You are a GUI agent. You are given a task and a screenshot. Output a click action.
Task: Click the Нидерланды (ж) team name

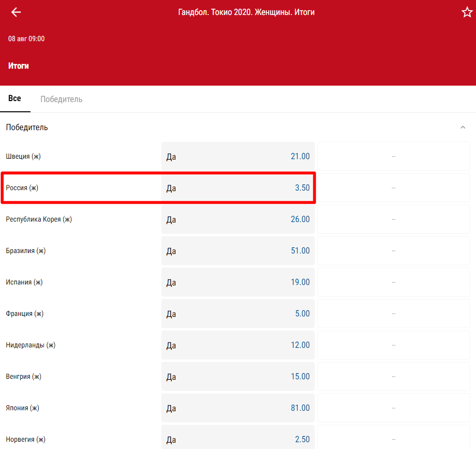point(31,345)
